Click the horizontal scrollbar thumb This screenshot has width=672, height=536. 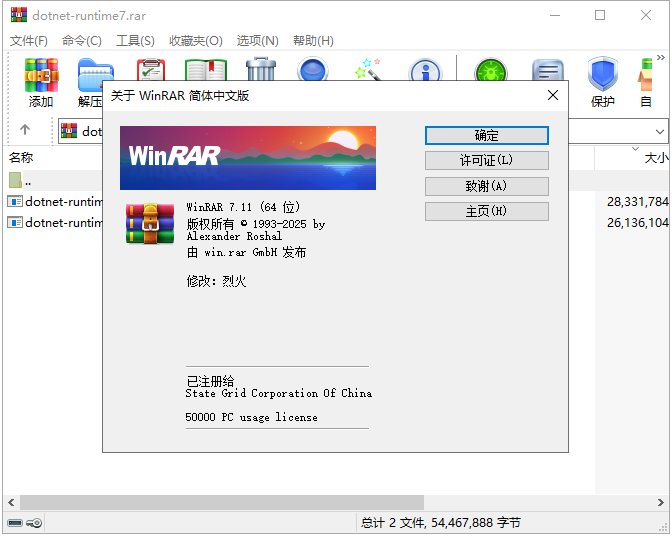point(222,502)
